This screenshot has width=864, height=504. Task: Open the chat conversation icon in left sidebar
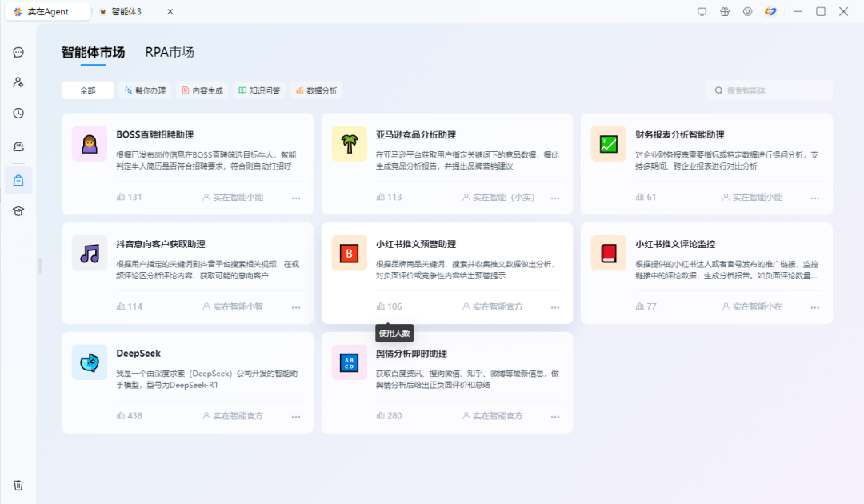pos(18,52)
